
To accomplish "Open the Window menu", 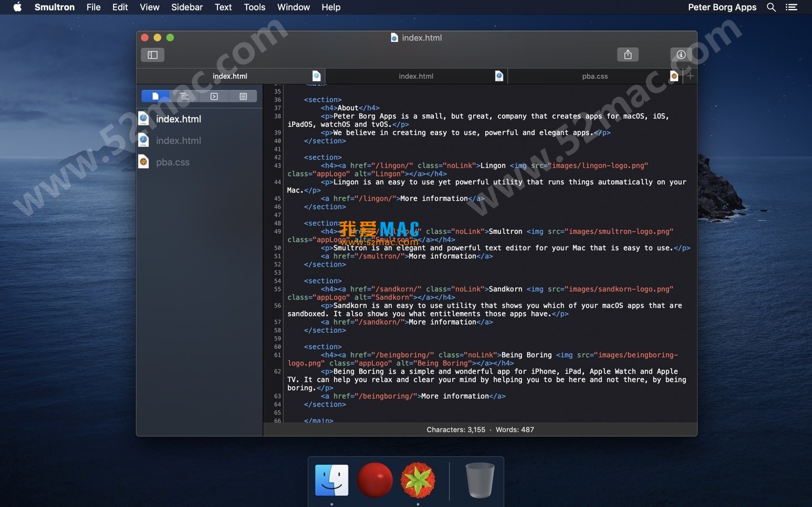I will 293,7.
